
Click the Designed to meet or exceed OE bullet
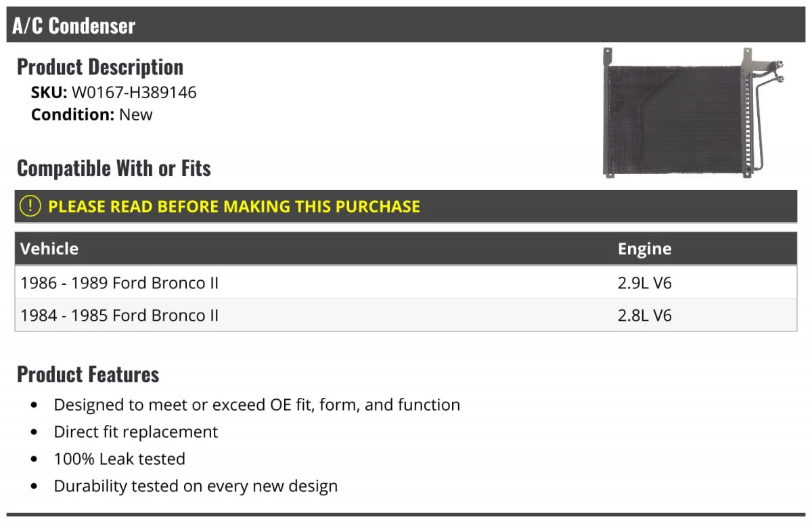click(x=257, y=405)
